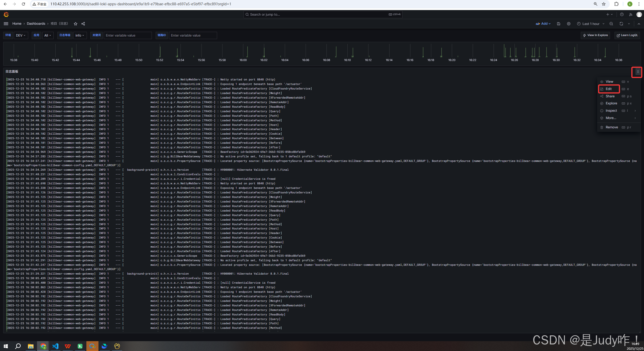Expand the info log level dropdown
Screen dimensions: 644x351
click(80, 35)
